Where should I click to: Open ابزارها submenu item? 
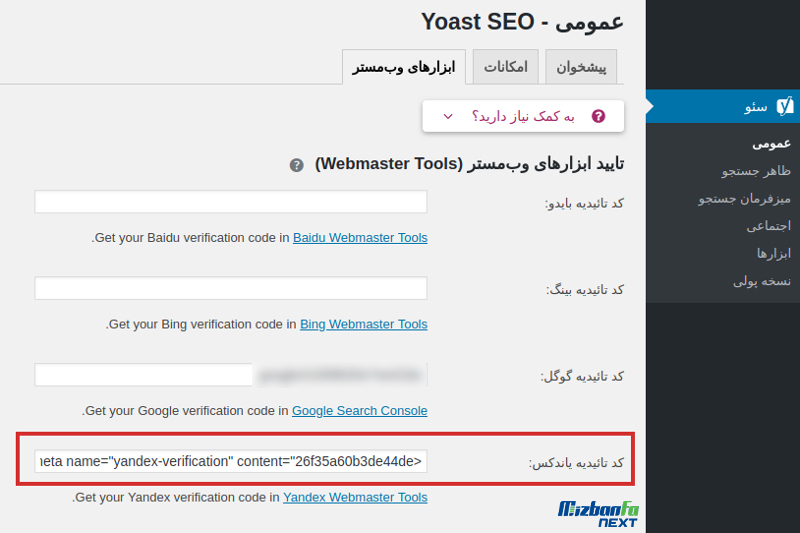tap(773, 253)
